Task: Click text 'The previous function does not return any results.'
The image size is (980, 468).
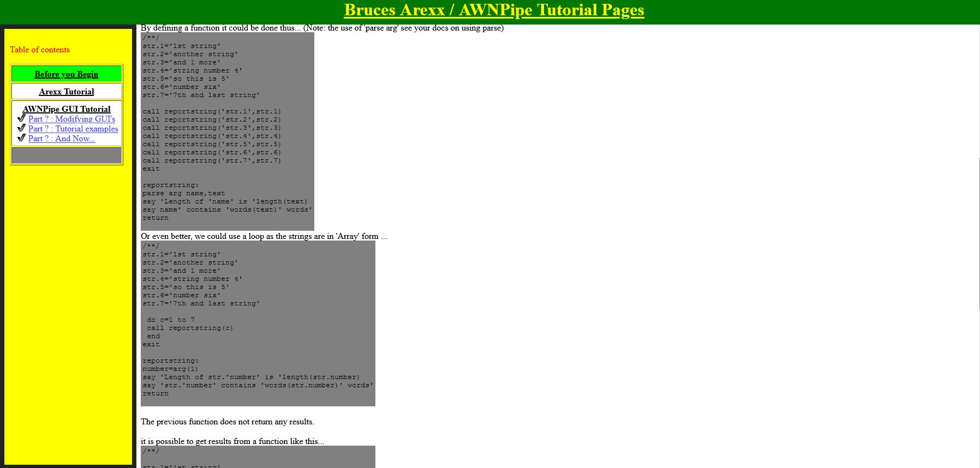Action: coord(228,422)
